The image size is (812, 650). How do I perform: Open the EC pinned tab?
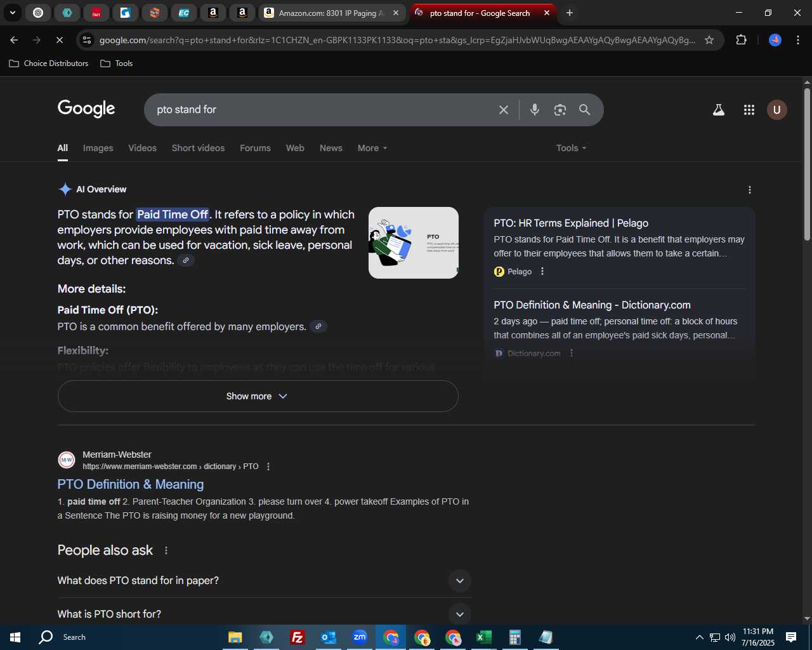coord(183,13)
